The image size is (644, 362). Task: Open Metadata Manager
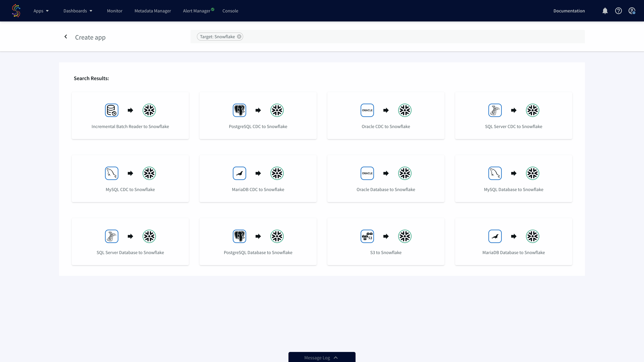coord(153,11)
